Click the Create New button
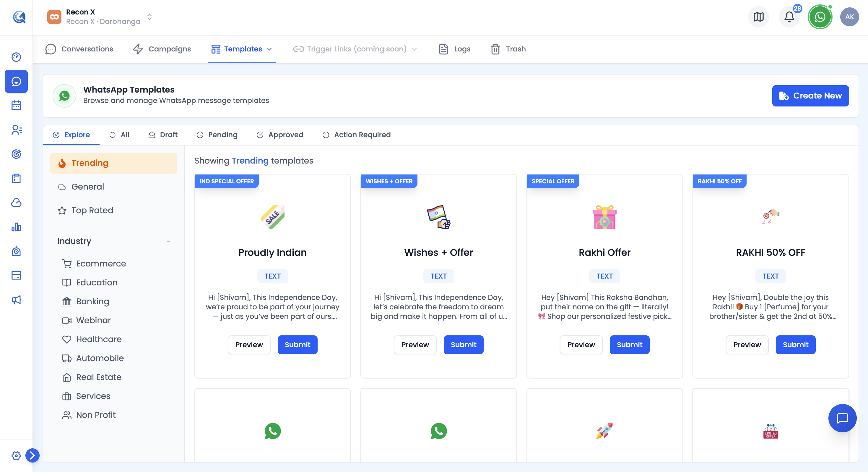 pos(810,96)
